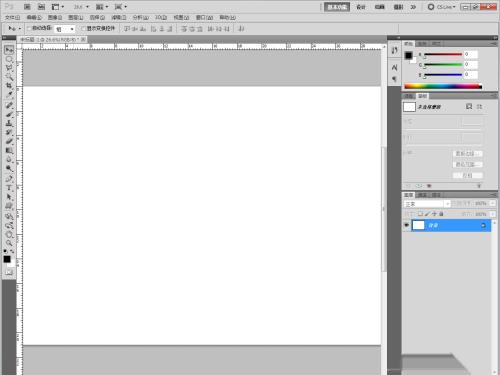This screenshot has width=500, height=375.
Task: Open the layer opacity dropdown arrow
Action: click(x=493, y=203)
